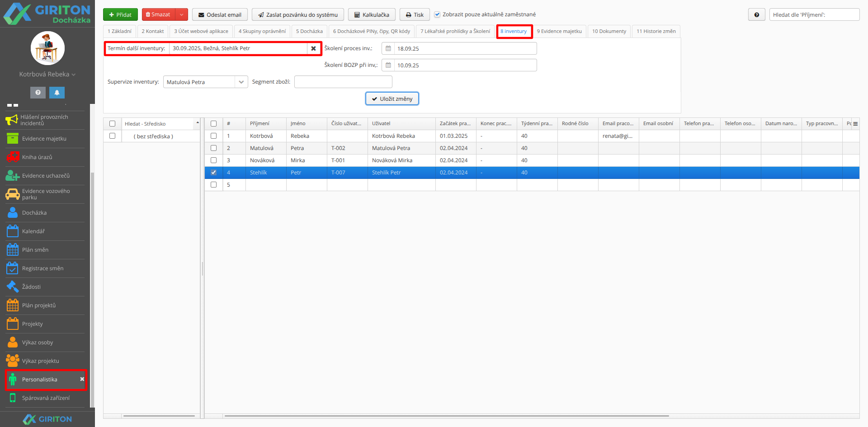
Task: Open the Kalendář calendar icon
Action: click(x=13, y=231)
